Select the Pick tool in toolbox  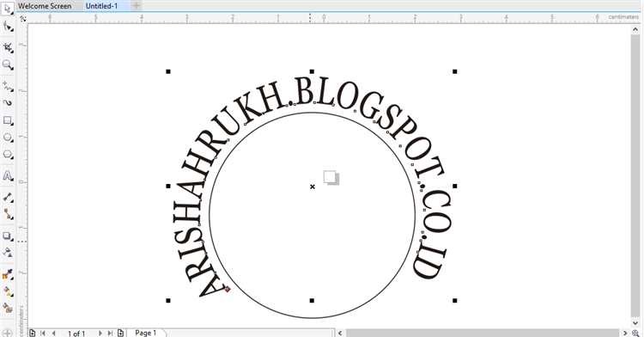tap(7, 9)
